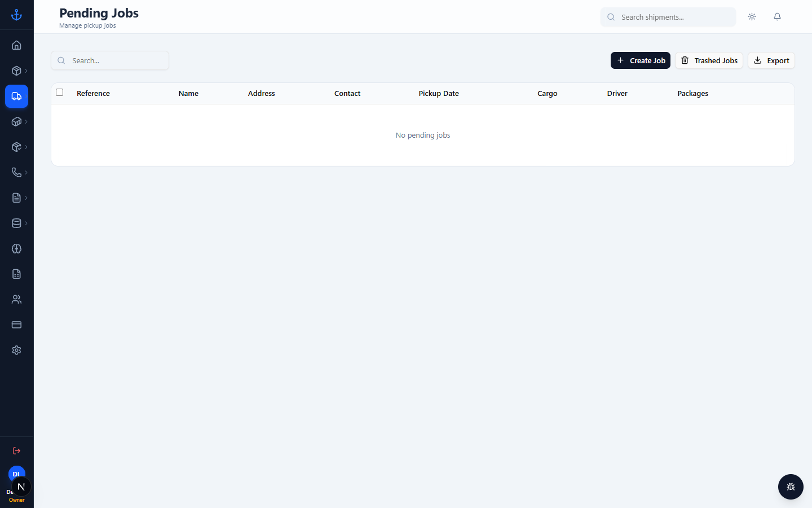Click the red logout icon
The image size is (812, 508).
point(16,450)
